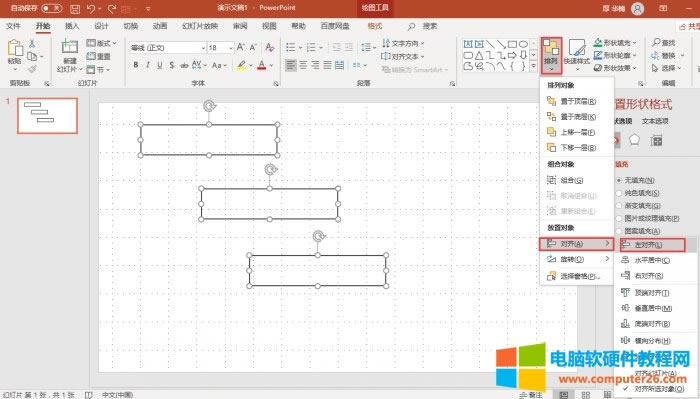Click the font color button
The width and height of the screenshot is (700, 399).
click(x=262, y=65)
